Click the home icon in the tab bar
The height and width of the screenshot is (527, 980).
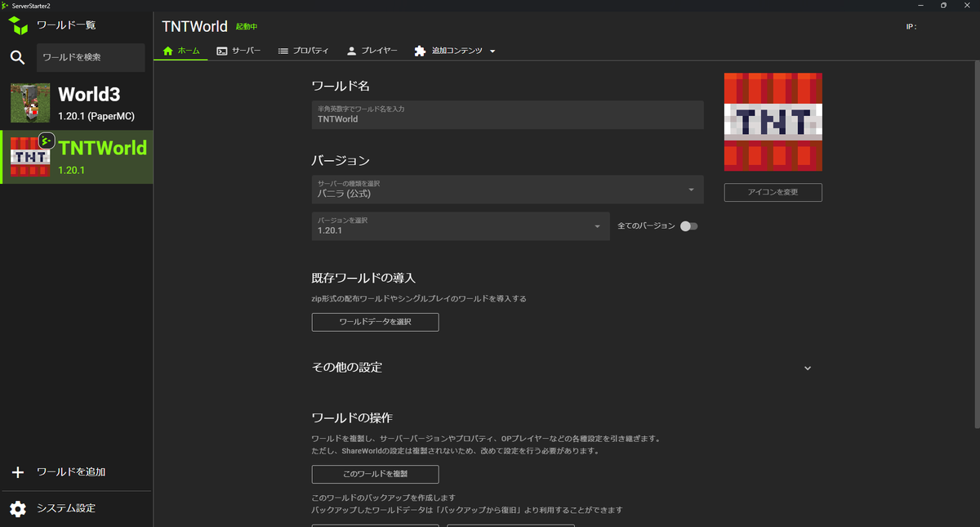168,51
